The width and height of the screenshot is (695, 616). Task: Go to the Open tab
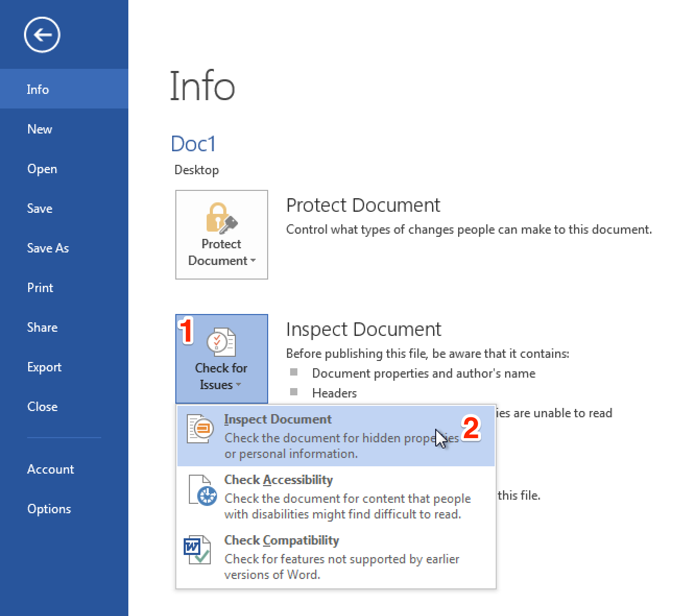pos(42,169)
